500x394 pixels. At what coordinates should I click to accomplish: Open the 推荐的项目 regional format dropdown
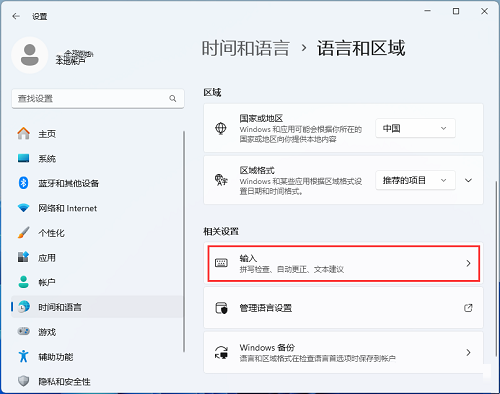coord(415,180)
